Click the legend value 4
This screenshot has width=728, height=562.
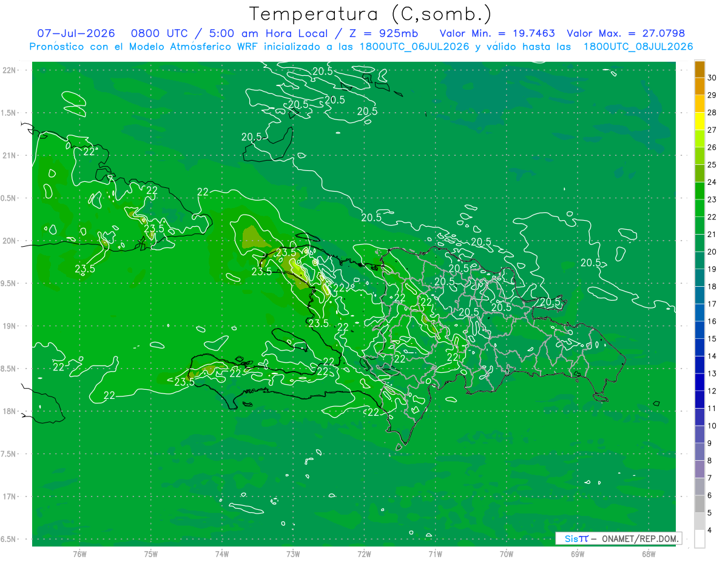[x=710, y=530]
